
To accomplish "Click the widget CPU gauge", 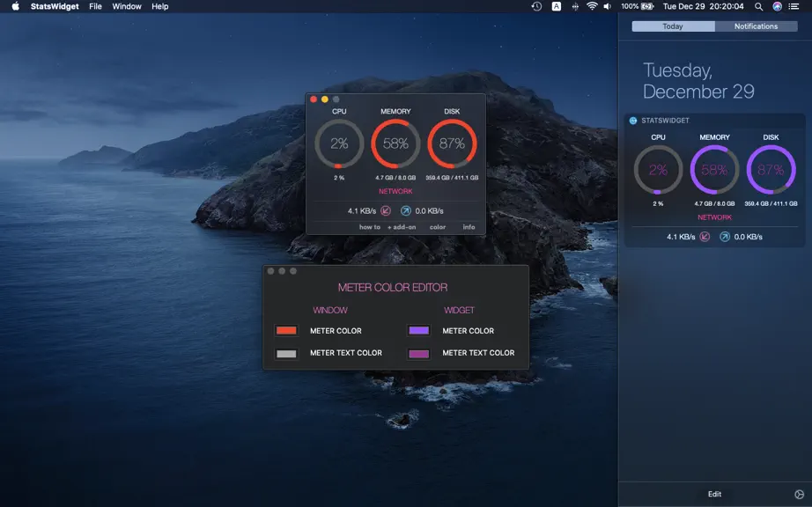I will [x=658, y=170].
